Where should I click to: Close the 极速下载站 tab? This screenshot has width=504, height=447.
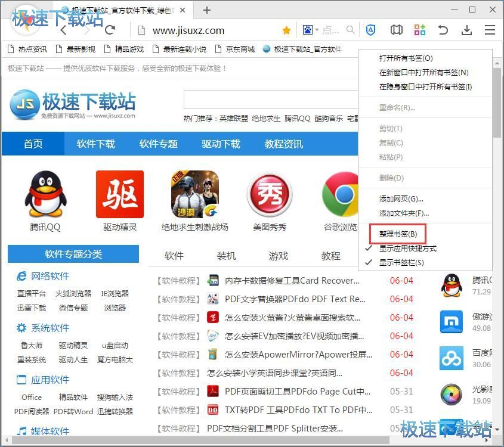coord(183,10)
